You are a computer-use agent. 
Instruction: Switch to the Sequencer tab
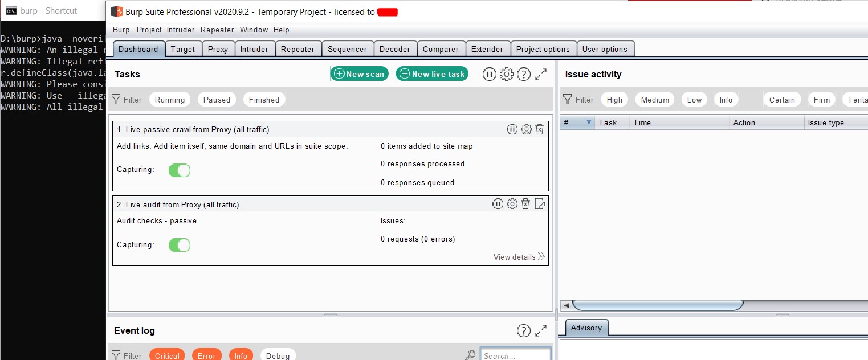tap(347, 49)
